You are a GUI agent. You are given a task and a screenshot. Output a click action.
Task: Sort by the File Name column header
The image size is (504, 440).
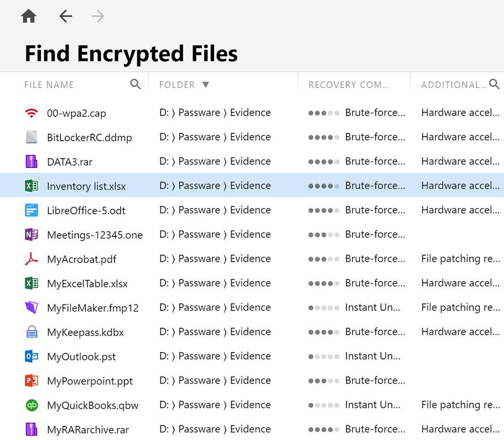(x=49, y=85)
